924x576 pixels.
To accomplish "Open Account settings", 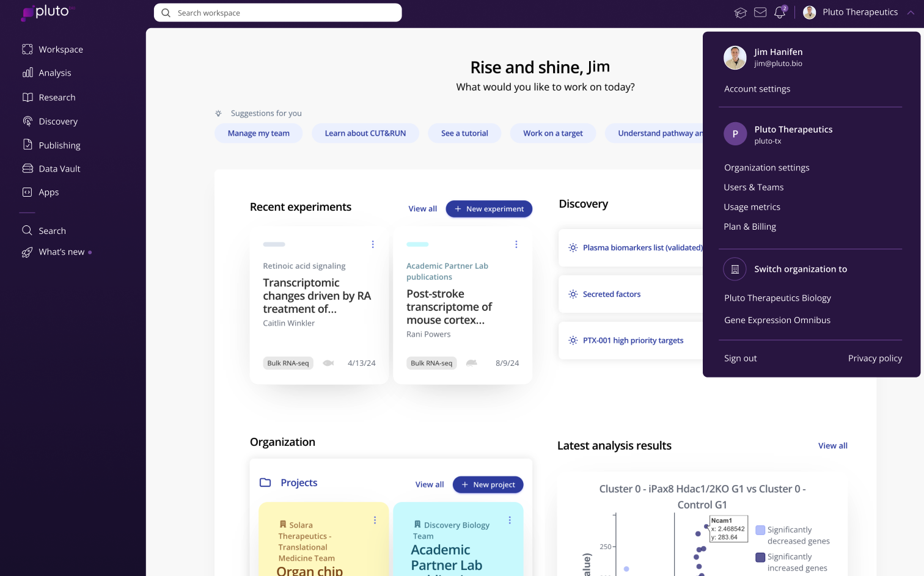I will 757,89.
